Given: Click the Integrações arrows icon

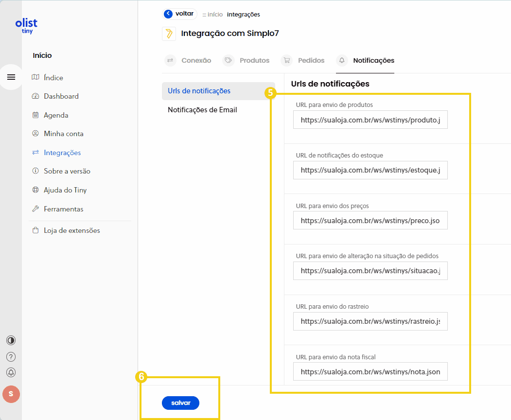Looking at the screenshot, I should click(x=35, y=153).
